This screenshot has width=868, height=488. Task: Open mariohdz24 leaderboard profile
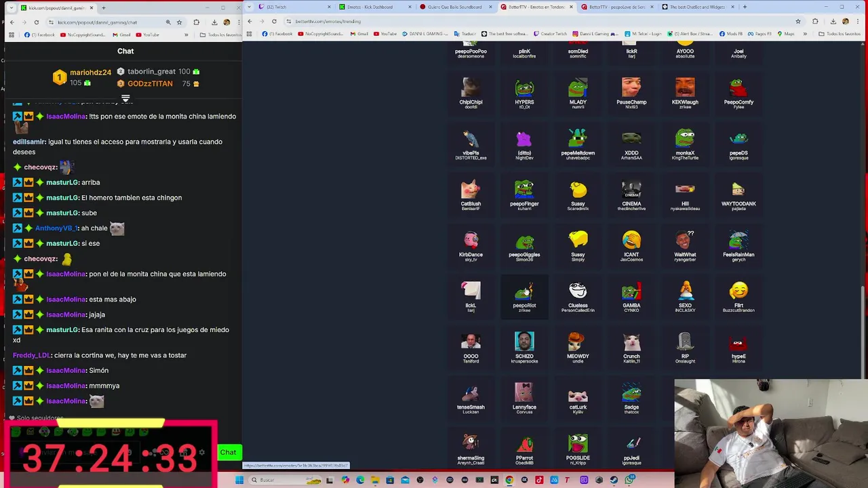90,72
